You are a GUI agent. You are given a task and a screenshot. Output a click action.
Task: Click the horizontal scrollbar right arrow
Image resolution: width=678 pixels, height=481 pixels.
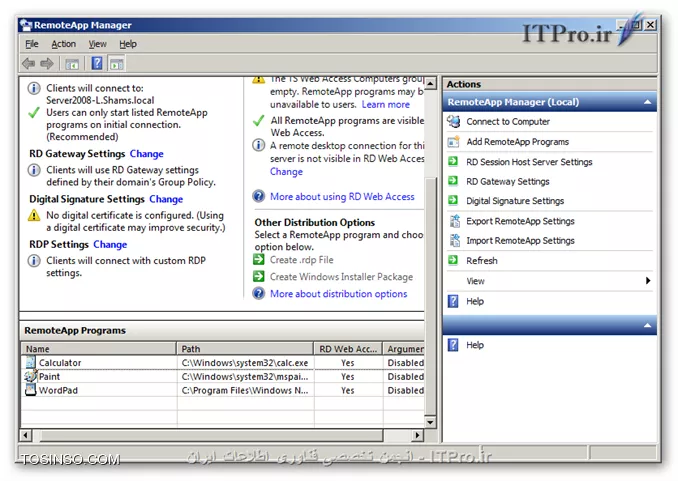[x=417, y=435]
